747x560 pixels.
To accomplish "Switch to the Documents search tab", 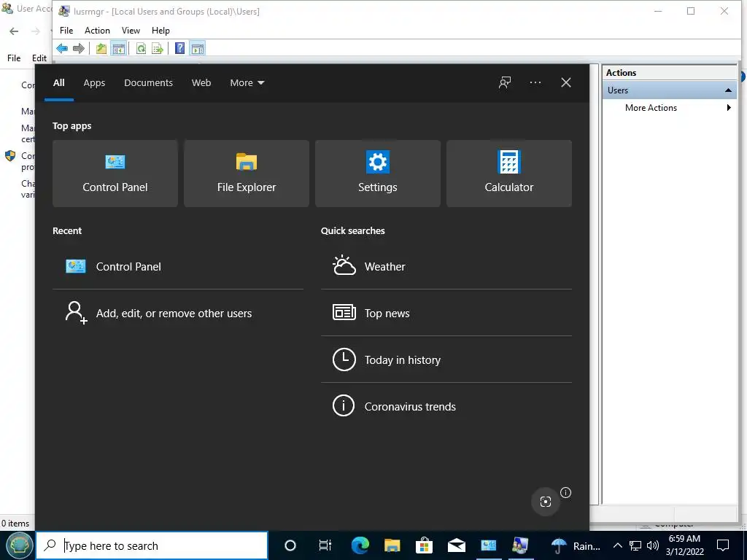I will pyautogui.click(x=149, y=83).
